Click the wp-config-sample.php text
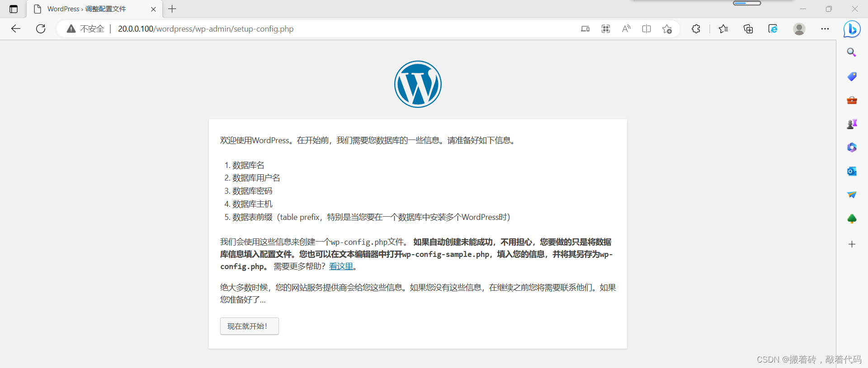The height and width of the screenshot is (368, 868). click(x=446, y=254)
